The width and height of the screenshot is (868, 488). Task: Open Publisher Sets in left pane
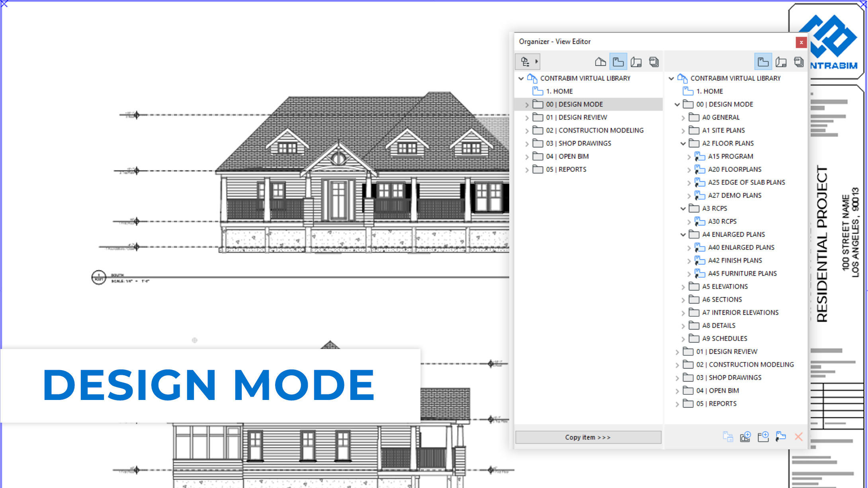pos(654,62)
